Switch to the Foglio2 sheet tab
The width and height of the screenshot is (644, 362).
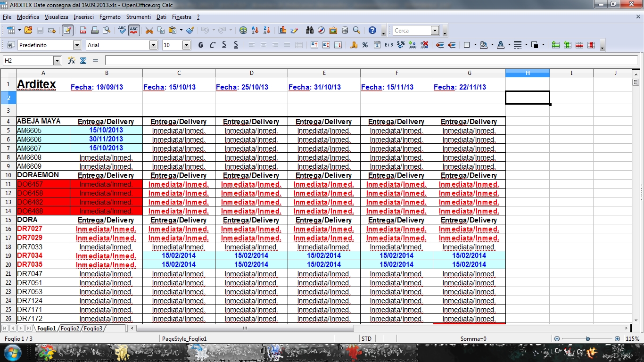coord(70,329)
